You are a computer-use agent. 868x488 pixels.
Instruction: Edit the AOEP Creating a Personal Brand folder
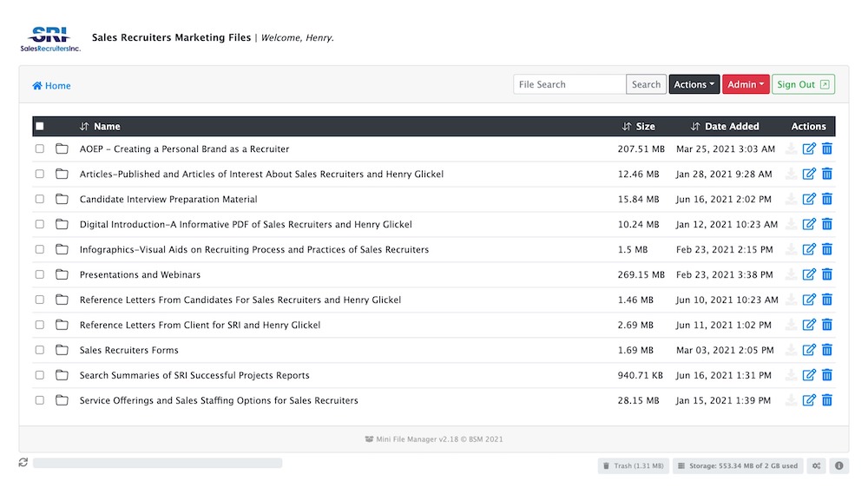click(809, 148)
